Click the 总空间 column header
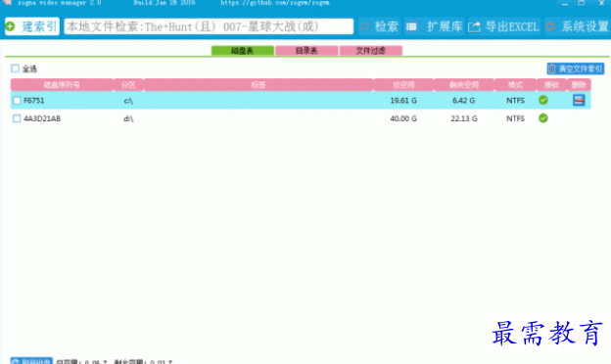611x364 pixels. click(x=403, y=85)
